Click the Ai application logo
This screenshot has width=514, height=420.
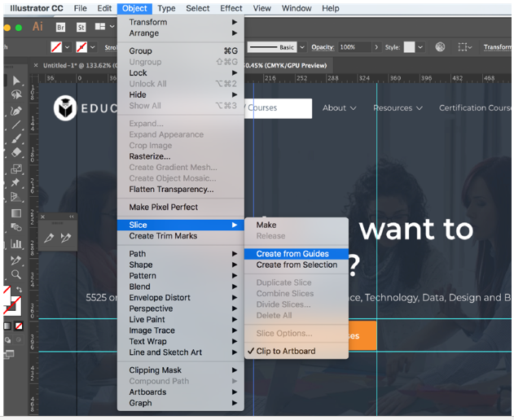coord(37,26)
